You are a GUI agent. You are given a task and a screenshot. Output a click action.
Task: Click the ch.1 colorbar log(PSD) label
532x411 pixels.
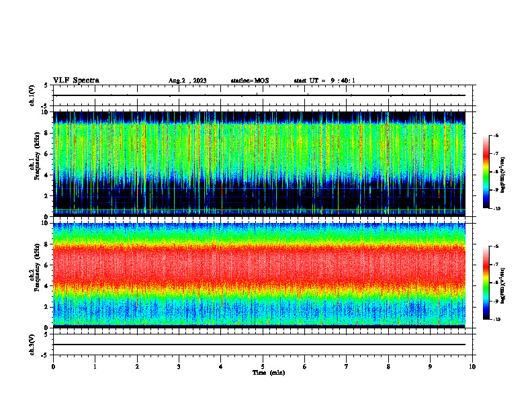[x=503, y=175]
